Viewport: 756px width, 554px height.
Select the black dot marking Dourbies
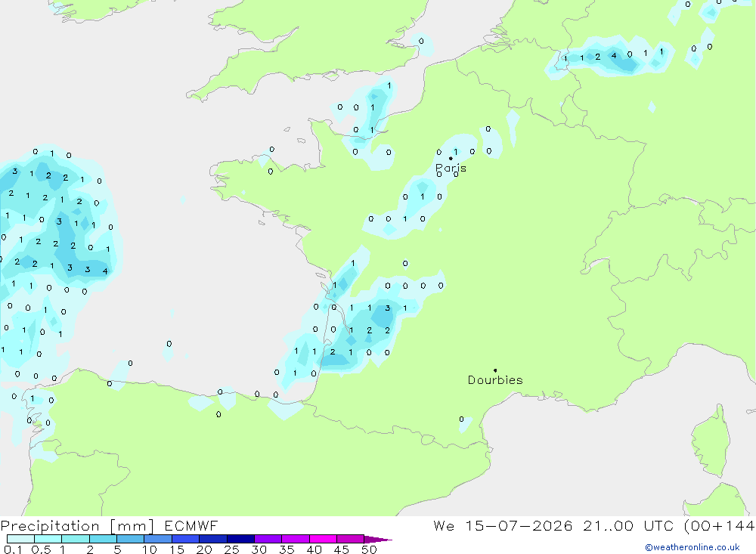click(x=495, y=370)
